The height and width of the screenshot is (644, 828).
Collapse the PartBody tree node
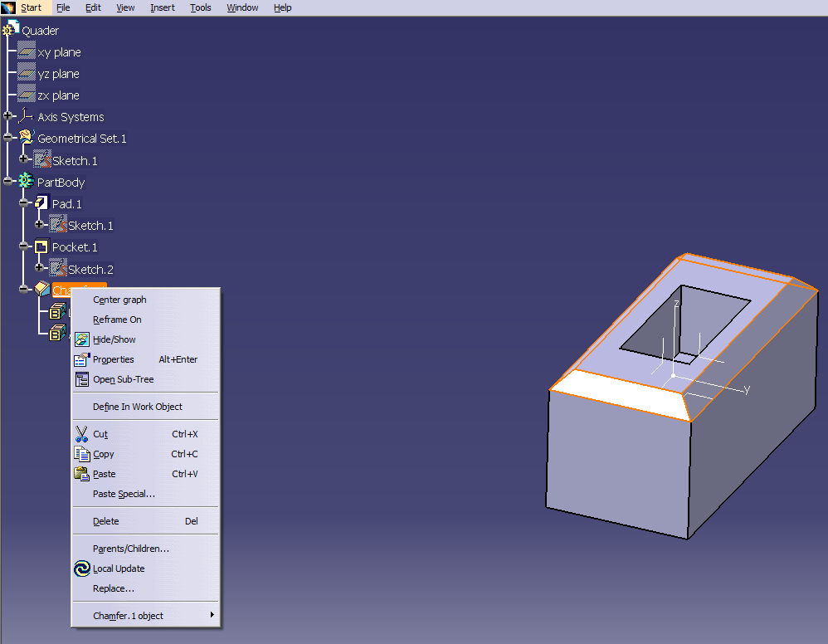pyautogui.click(x=8, y=183)
